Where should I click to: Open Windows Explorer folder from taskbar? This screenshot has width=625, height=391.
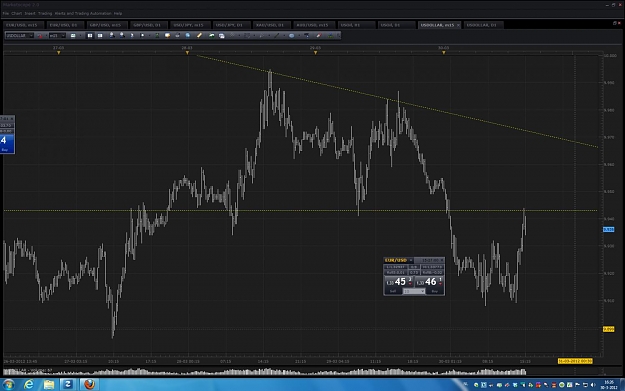pos(48,384)
